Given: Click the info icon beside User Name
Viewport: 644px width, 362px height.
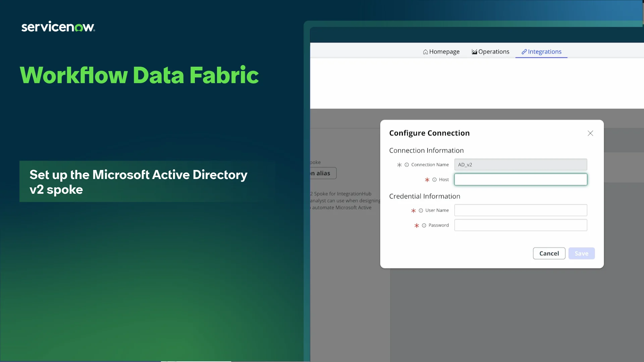Looking at the screenshot, I should [421, 210].
